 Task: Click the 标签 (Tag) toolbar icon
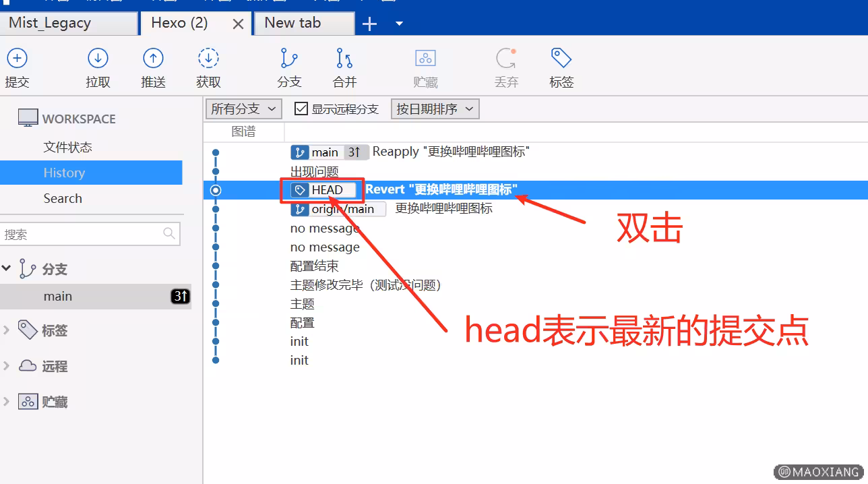tap(561, 59)
